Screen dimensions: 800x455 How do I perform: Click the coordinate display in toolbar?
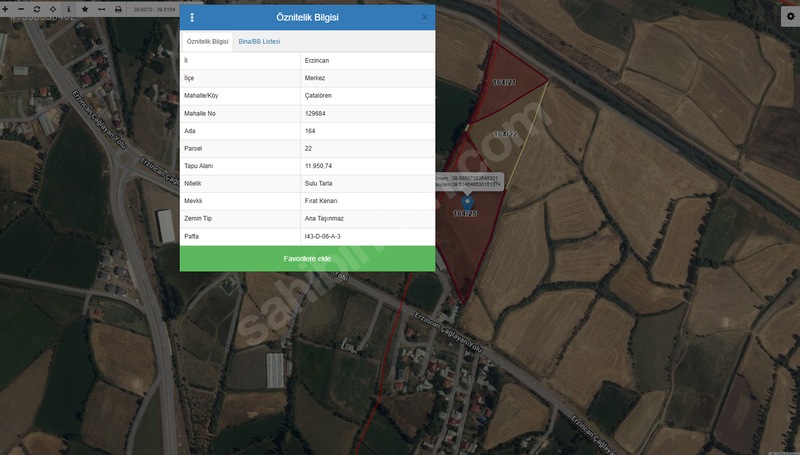tap(155, 9)
